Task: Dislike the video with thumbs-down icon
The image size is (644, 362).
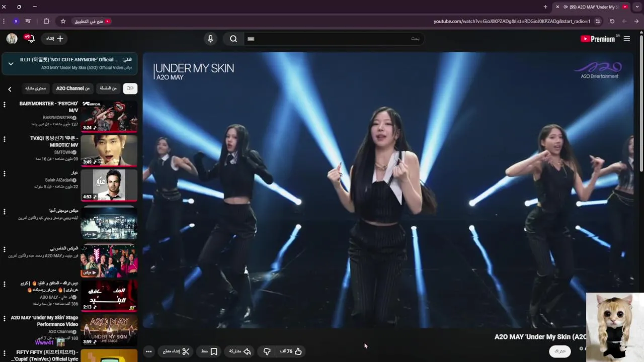Action: click(267, 351)
